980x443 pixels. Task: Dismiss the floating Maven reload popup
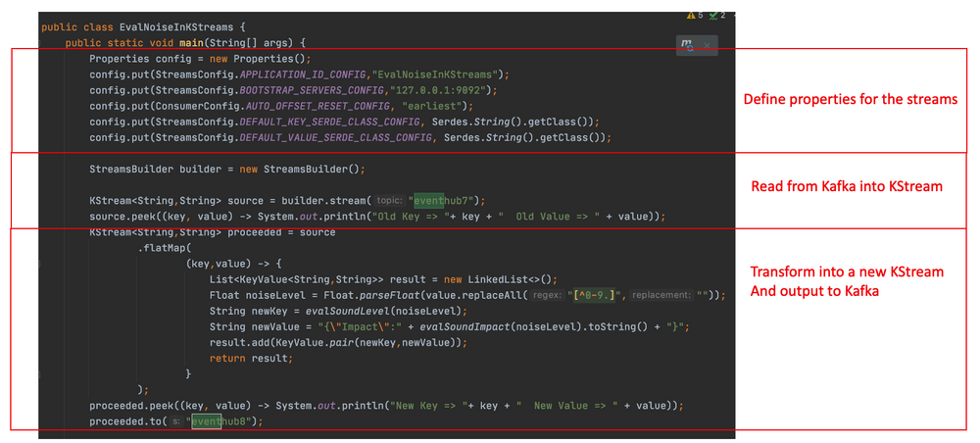point(707,46)
